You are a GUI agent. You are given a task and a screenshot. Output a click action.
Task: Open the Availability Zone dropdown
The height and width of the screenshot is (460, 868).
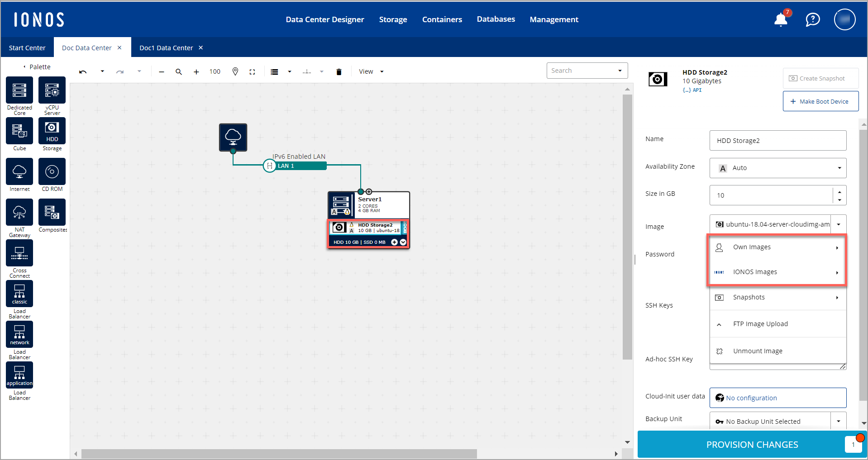[777, 168]
